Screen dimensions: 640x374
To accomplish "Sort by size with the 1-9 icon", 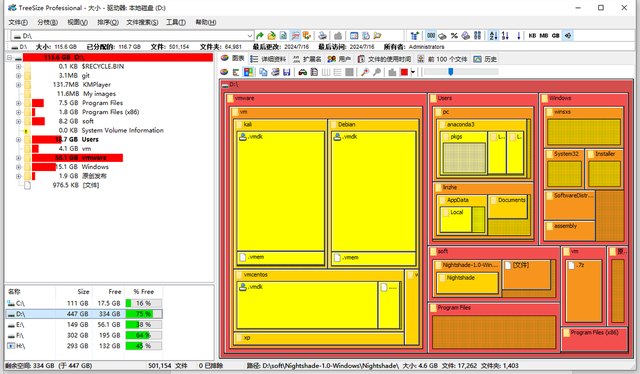I will [505, 36].
